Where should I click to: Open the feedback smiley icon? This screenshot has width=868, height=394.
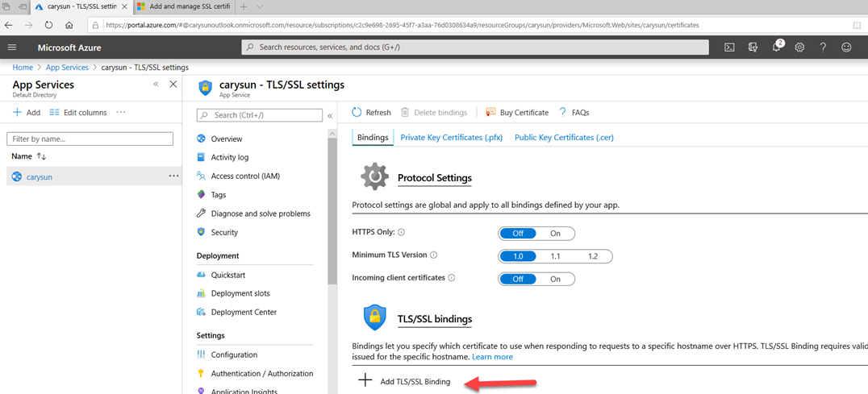point(846,48)
